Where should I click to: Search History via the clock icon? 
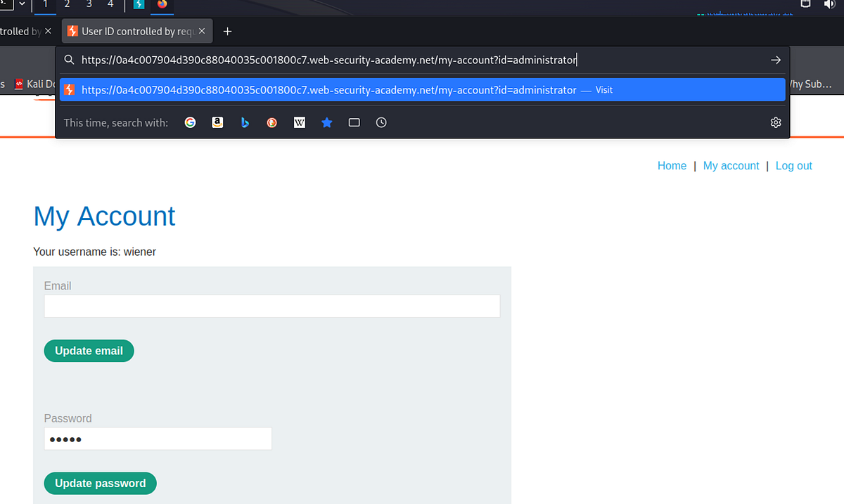point(381,122)
